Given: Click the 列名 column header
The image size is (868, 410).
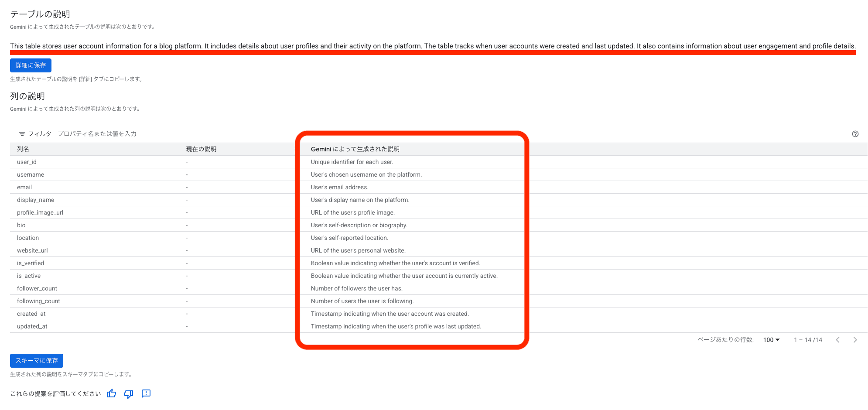Looking at the screenshot, I should [23, 149].
